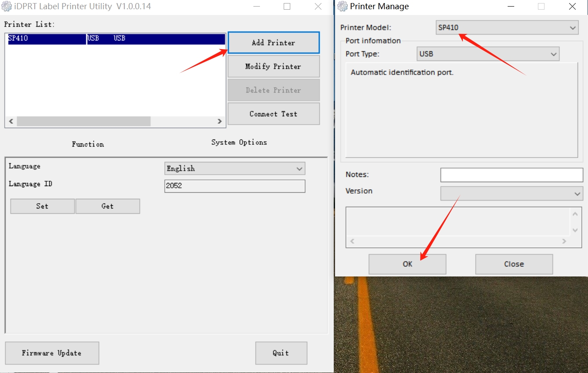588x373 pixels.
Task: Click the Add Printer button
Action: [273, 43]
